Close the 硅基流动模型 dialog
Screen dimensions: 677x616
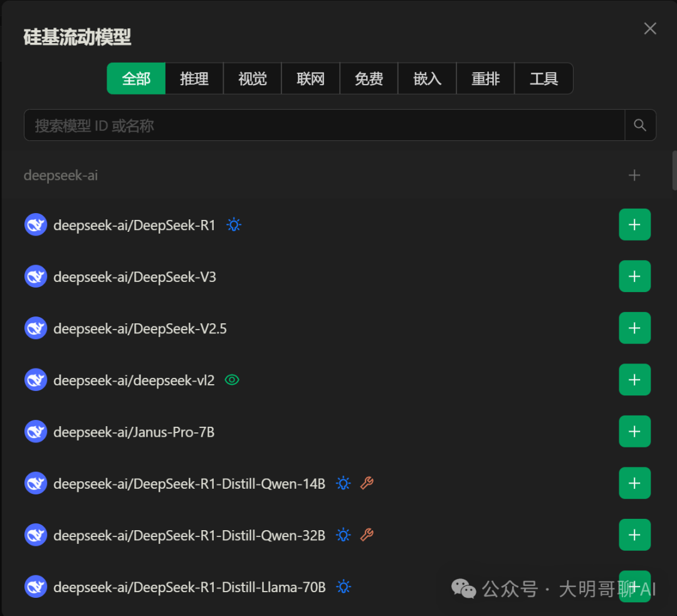650,28
